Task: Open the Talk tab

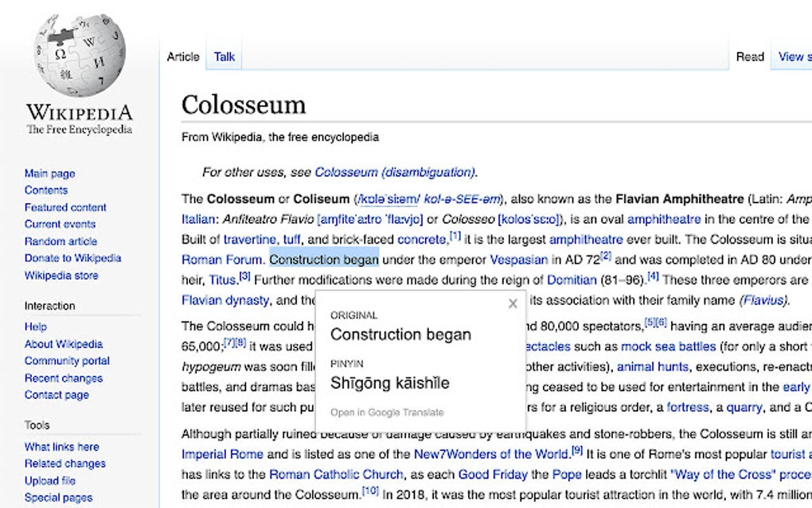Action: click(224, 57)
